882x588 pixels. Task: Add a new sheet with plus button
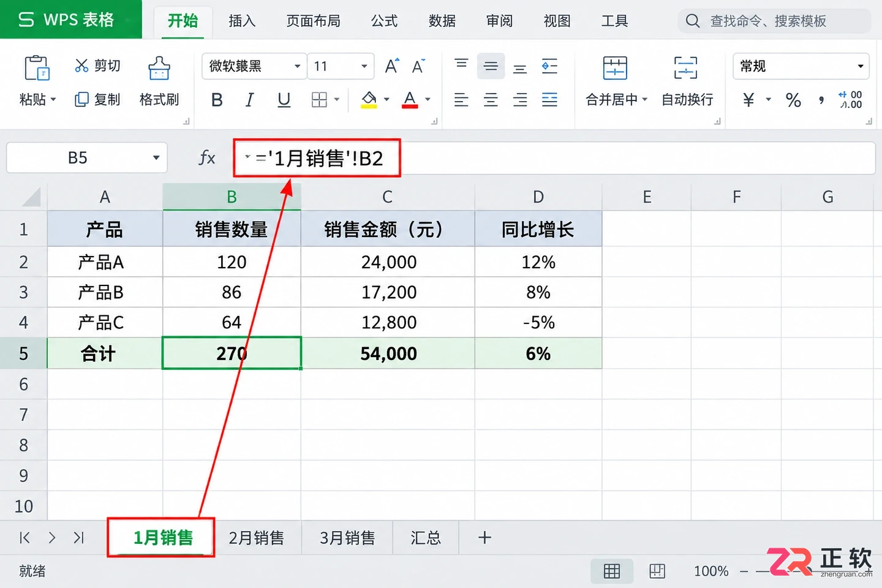click(x=484, y=538)
